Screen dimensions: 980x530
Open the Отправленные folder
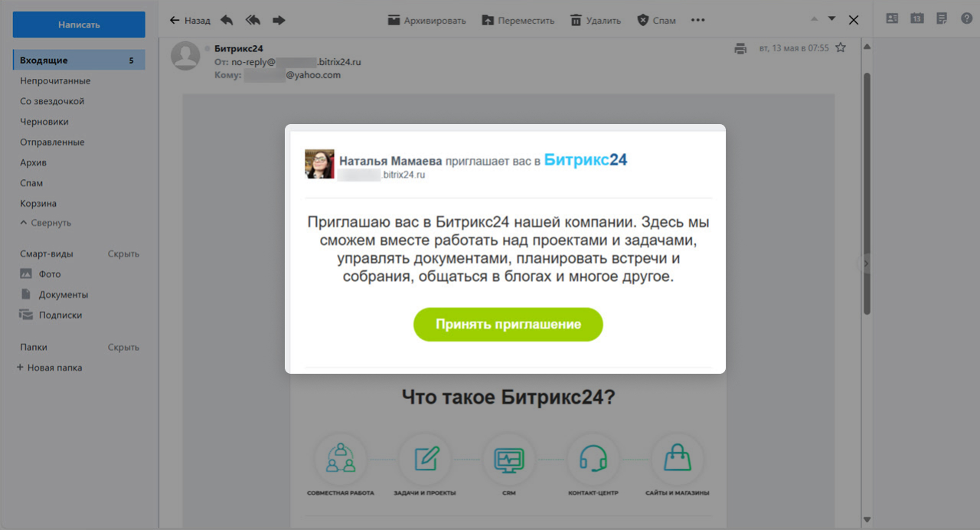click(x=52, y=142)
